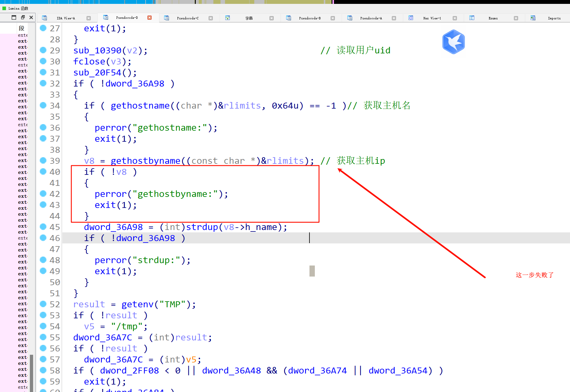Click dword_2FF08 on line 58
The width and height of the screenshot is (570, 392).
[x=130, y=371]
